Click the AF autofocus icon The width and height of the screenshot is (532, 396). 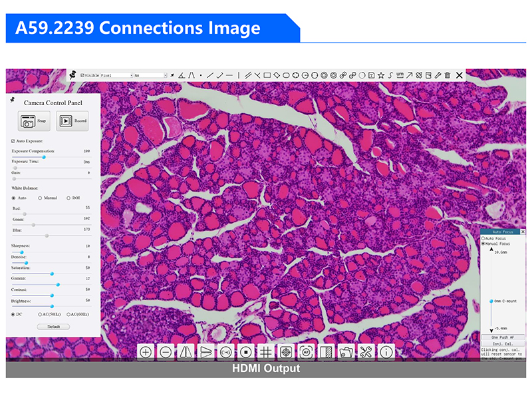click(x=306, y=351)
